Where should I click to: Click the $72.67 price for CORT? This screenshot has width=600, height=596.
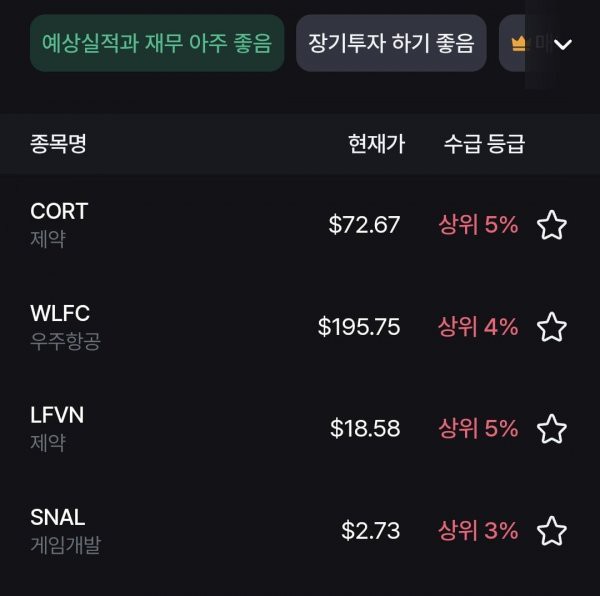click(364, 225)
